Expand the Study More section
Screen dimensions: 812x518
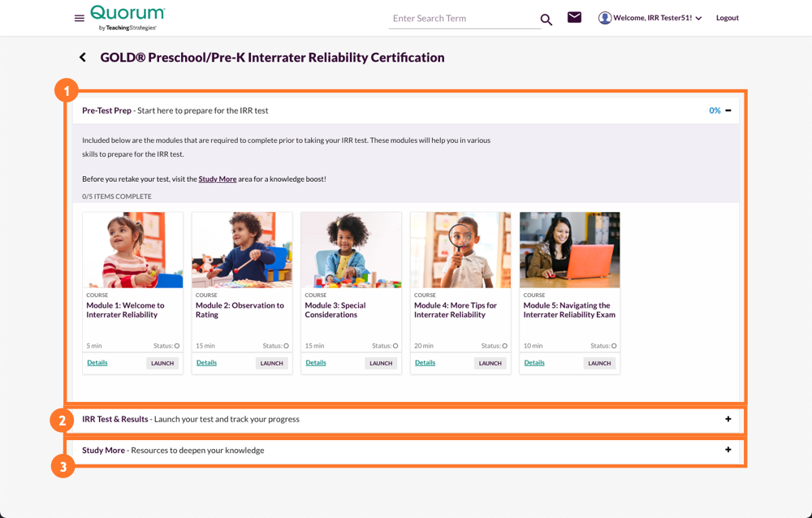pos(727,450)
